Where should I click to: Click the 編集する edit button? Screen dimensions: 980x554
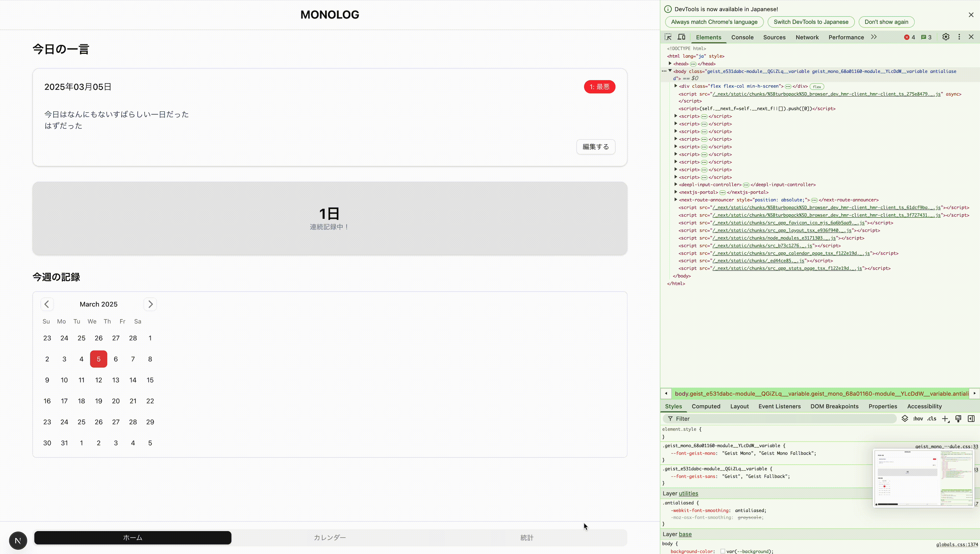tap(596, 147)
